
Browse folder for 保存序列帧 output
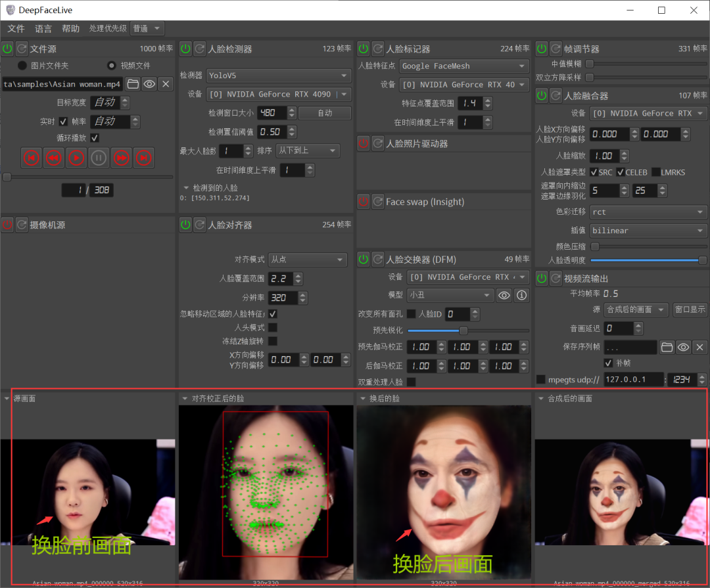667,347
